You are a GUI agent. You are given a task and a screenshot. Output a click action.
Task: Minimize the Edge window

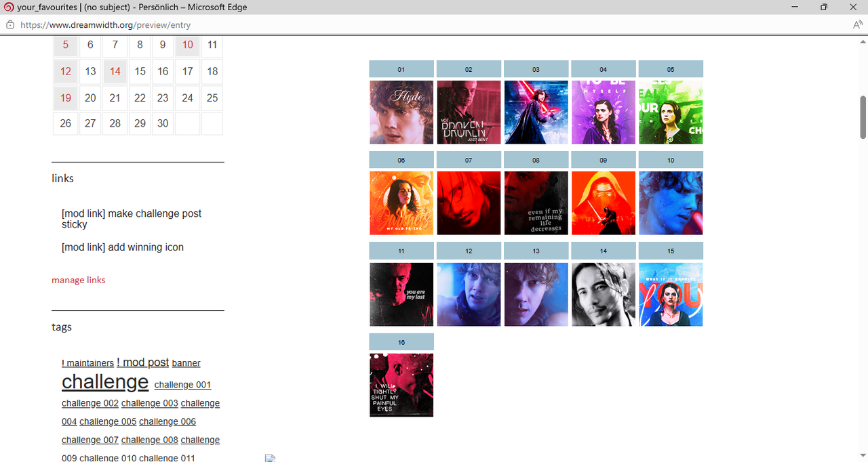pyautogui.click(x=795, y=7)
